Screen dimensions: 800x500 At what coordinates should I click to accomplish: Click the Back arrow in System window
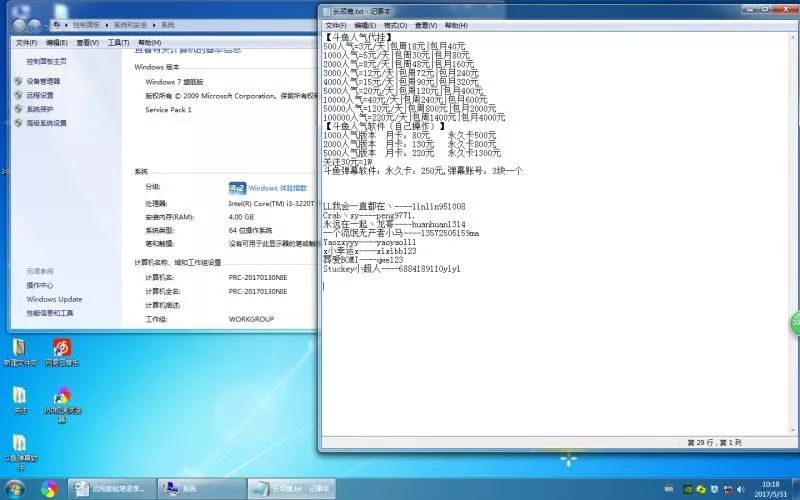(19, 24)
